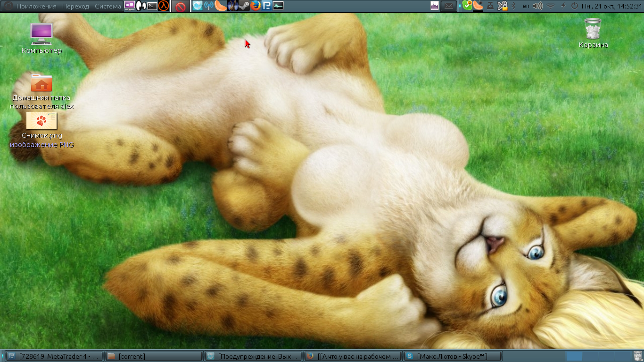The height and width of the screenshot is (362, 644).
Task: Open the power session menu
Action: [x=574, y=6]
